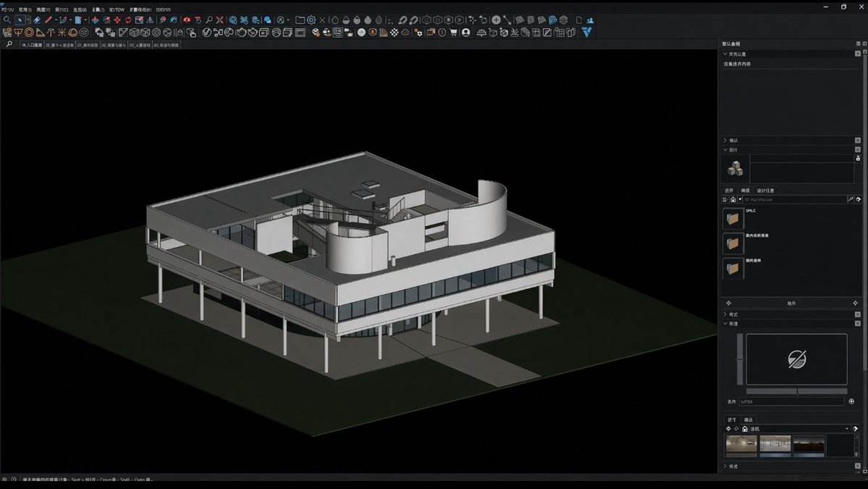Viewport: 868px width, 489px height.
Task: Click the home icon in the Components browser
Action: coord(733,199)
